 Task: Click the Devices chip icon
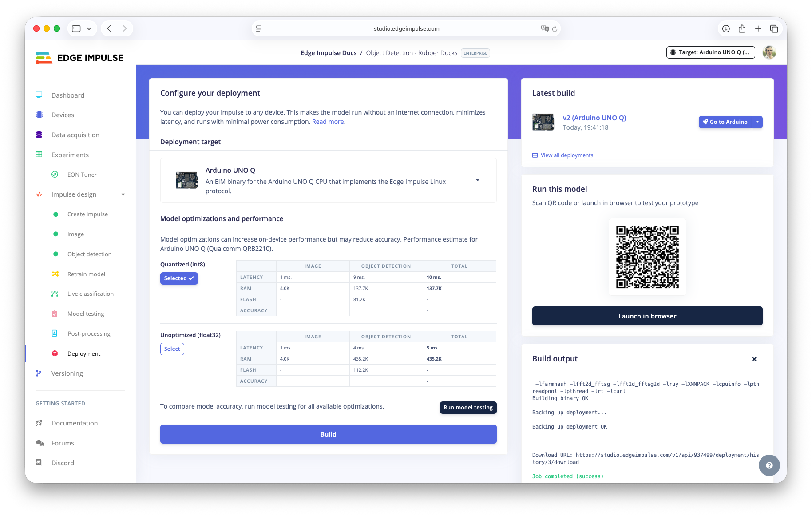click(x=39, y=115)
